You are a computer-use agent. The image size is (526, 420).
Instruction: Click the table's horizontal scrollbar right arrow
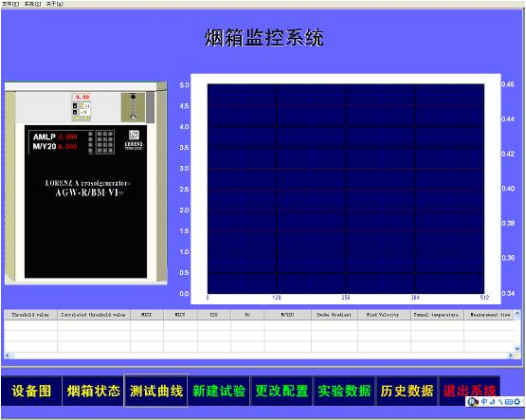pyautogui.click(x=511, y=355)
